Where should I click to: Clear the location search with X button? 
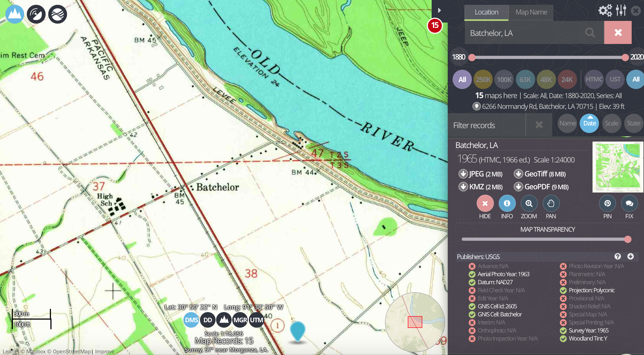[618, 33]
